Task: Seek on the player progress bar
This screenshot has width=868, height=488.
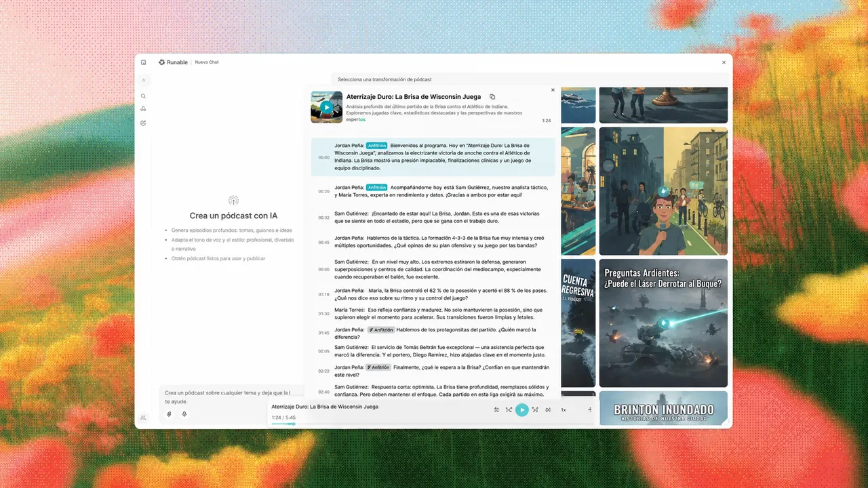Action: pyautogui.click(x=433, y=424)
